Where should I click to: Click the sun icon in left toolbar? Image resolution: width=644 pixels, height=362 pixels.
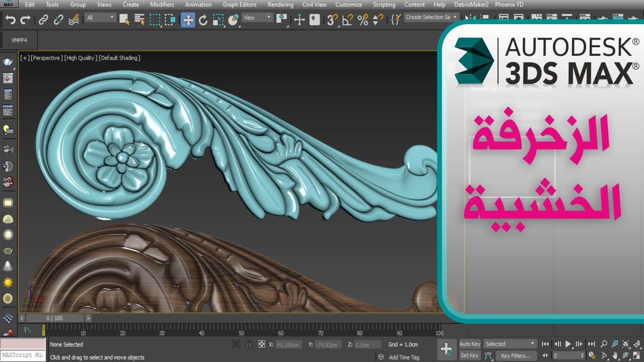(8, 282)
